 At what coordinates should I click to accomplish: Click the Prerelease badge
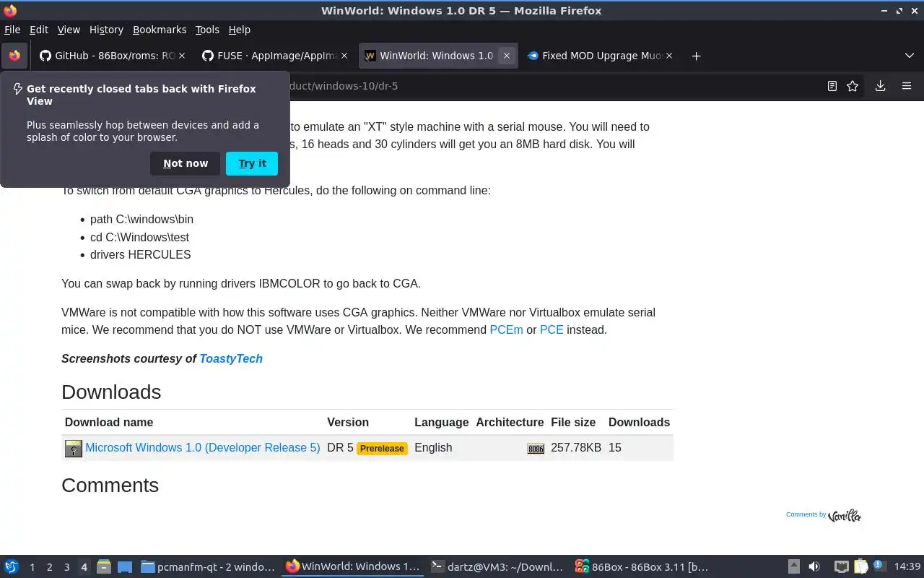(382, 449)
